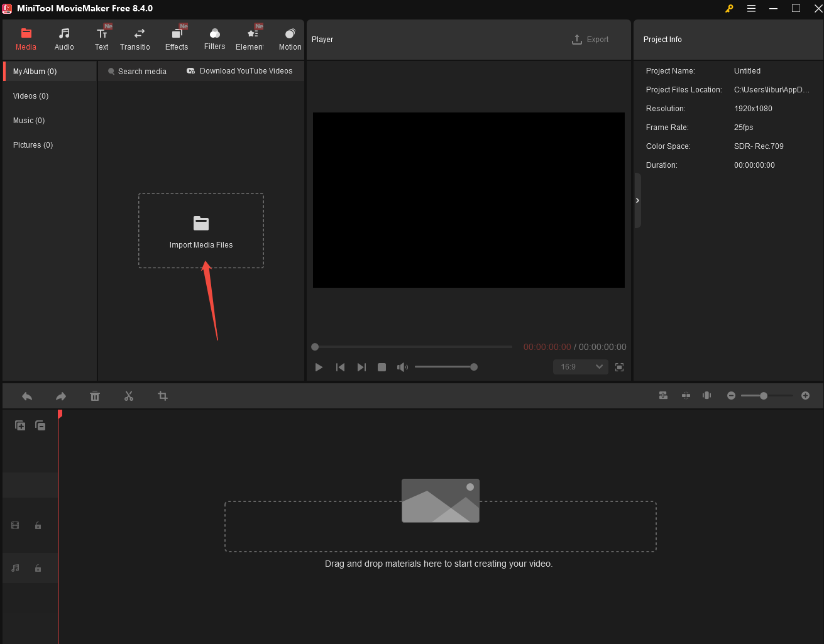Select the Split (scissors) tool
The width and height of the screenshot is (824, 644).
[x=129, y=396]
